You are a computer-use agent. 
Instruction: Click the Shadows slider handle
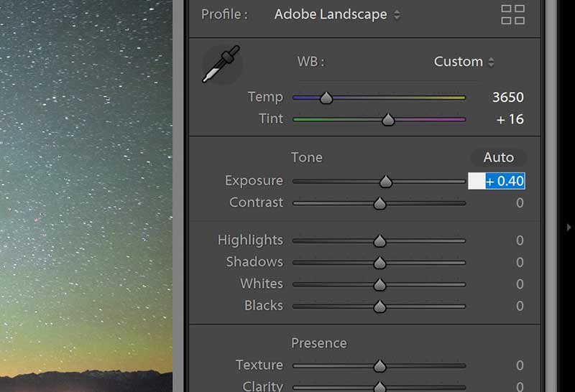(x=379, y=262)
